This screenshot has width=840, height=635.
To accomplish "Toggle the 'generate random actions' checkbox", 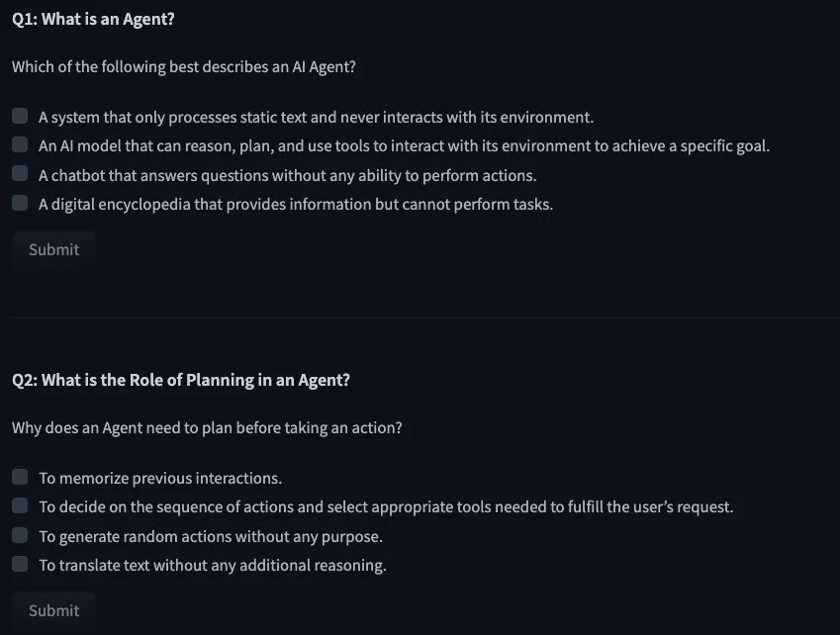I will pyautogui.click(x=20, y=536).
